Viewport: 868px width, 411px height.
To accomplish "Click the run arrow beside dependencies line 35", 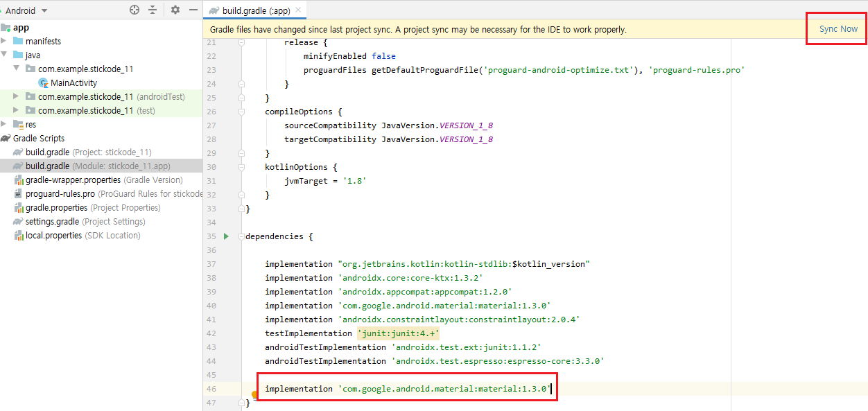I will coord(226,236).
